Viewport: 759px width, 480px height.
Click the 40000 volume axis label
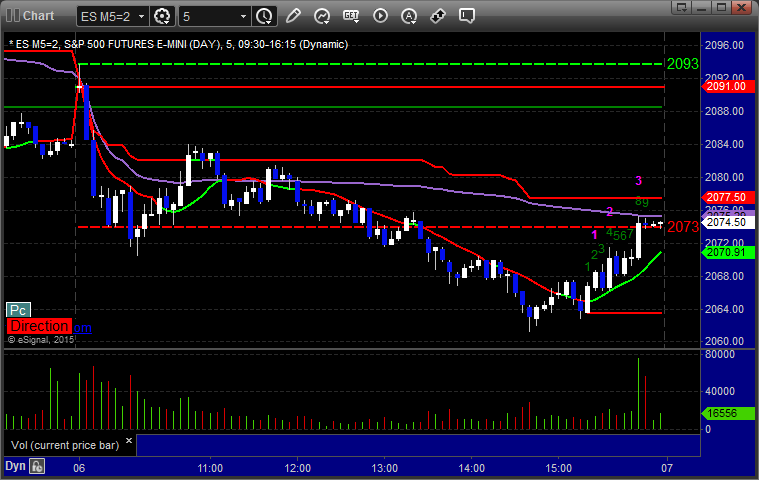(x=720, y=391)
